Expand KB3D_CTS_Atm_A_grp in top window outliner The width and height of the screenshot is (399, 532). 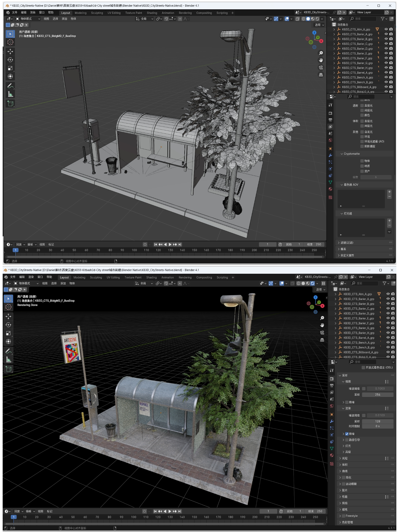334,30
